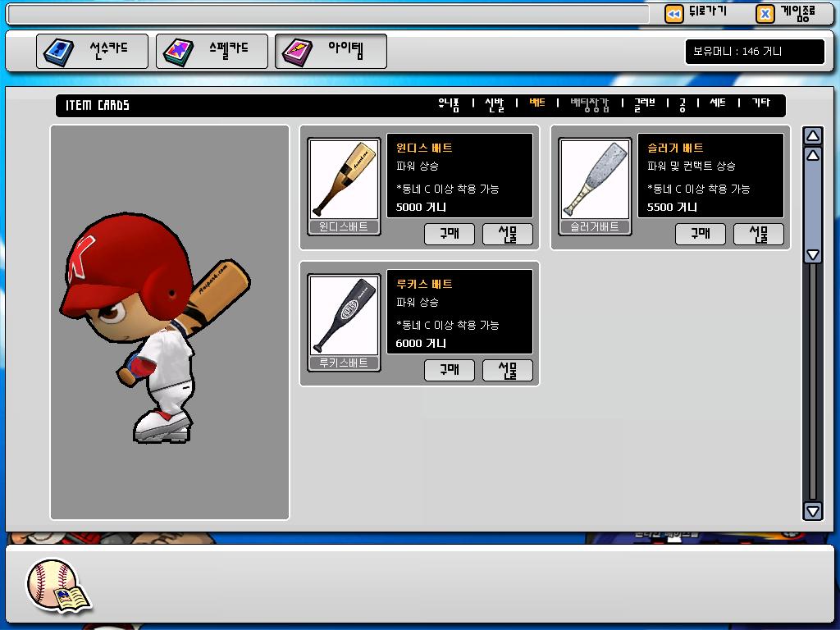
Task: Gift the 슬러거 배트 with 선물
Action: [x=759, y=234]
